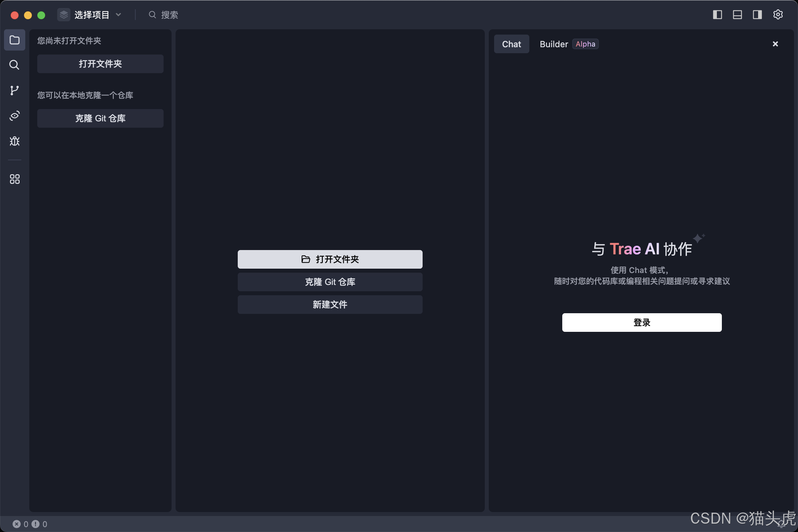The image size is (798, 532).
Task: Click 打开文件夹 button in the left panel
Action: click(x=100, y=64)
